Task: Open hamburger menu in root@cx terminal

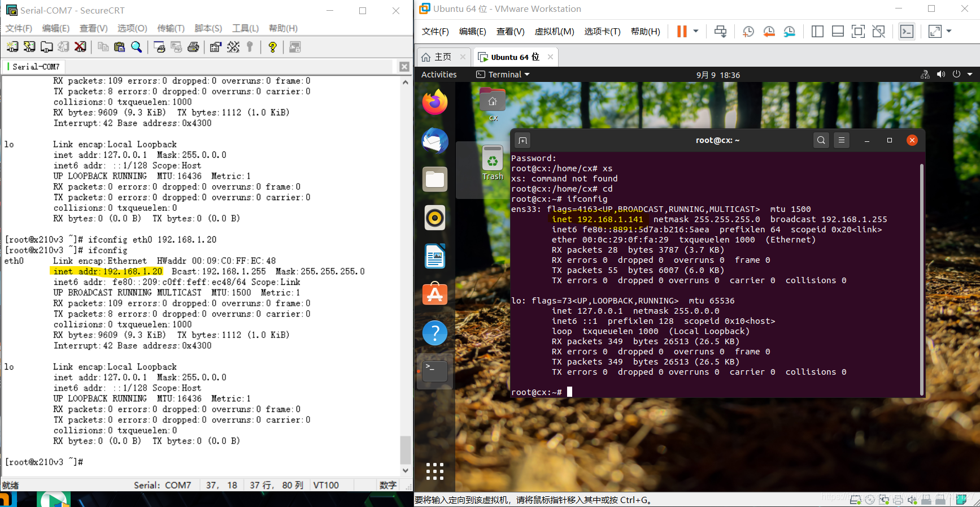Action: pyautogui.click(x=842, y=140)
